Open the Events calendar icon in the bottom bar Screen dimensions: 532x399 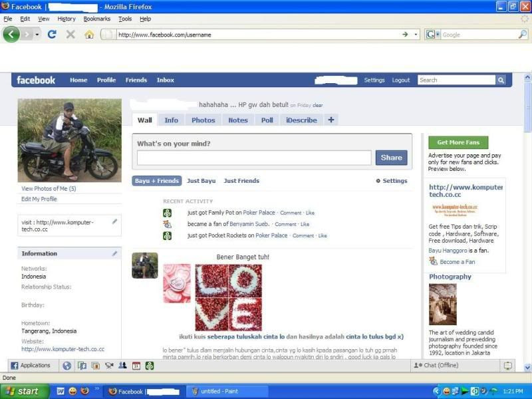(x=136, y=365)
